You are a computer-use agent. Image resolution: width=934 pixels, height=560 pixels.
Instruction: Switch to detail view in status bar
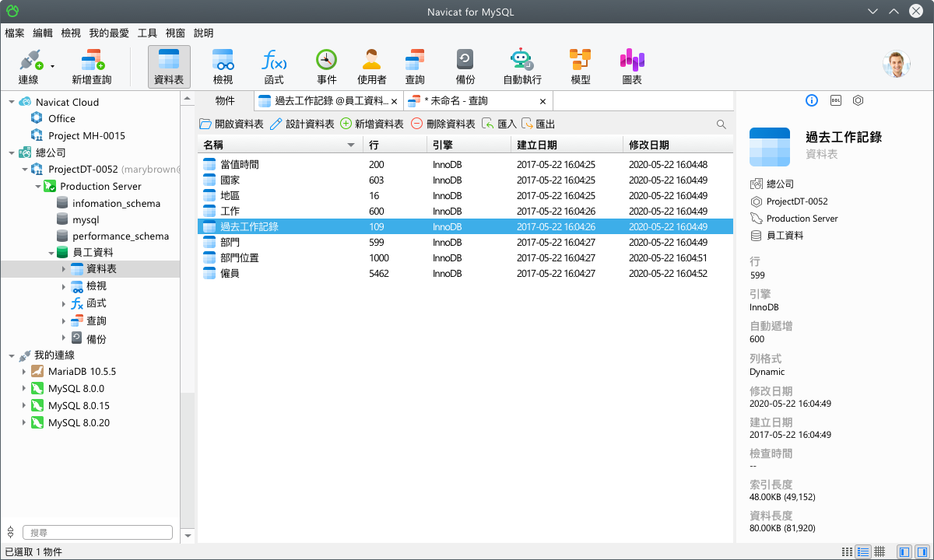863,551
